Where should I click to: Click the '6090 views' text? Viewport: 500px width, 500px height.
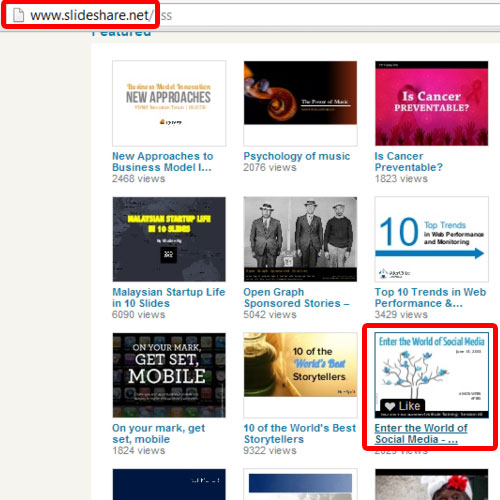pos(139,315)
